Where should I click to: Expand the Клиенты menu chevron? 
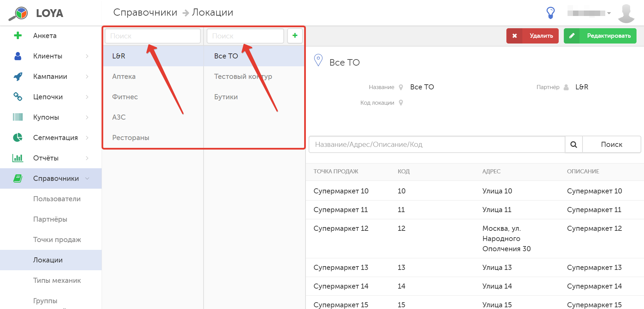(87, 56)
